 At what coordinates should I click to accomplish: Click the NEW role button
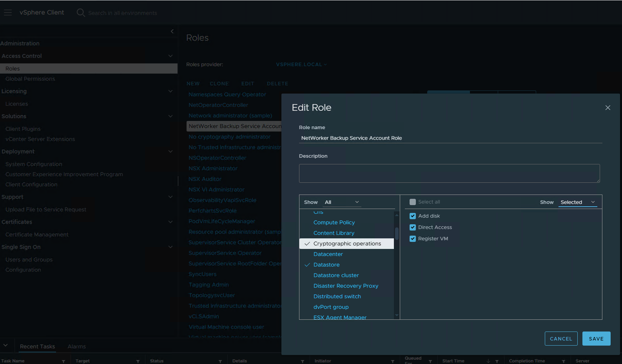coord(193,84)
